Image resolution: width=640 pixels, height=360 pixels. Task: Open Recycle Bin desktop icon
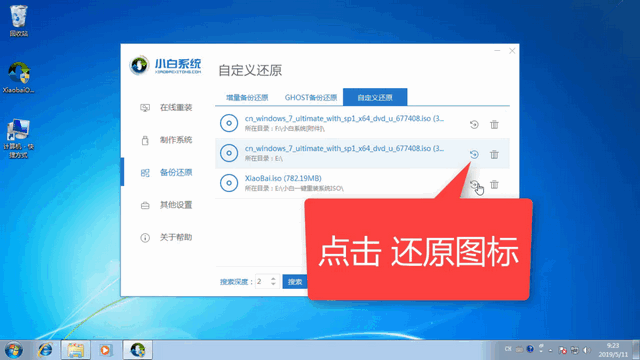pos(19,20)
